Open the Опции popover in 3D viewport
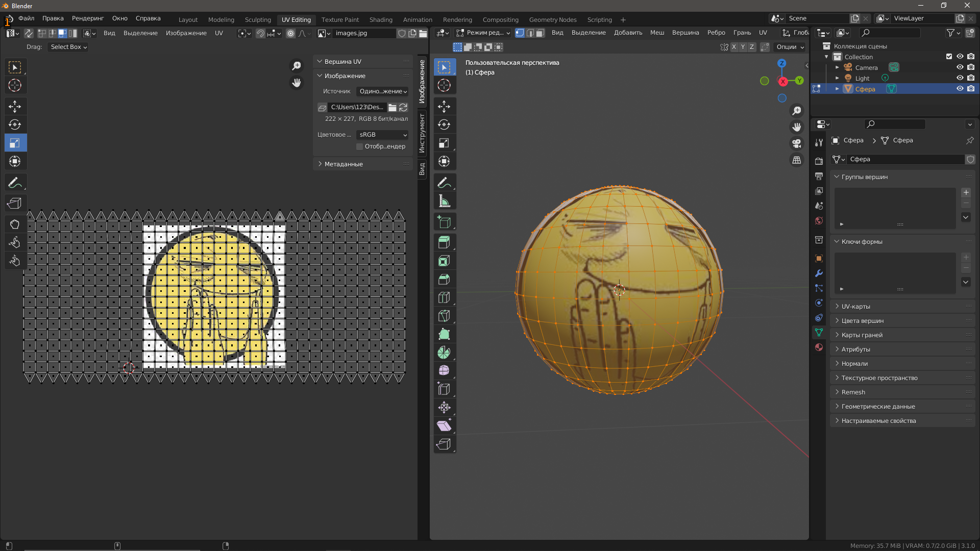This screenshot has width=980, height=551. (790, 47)
